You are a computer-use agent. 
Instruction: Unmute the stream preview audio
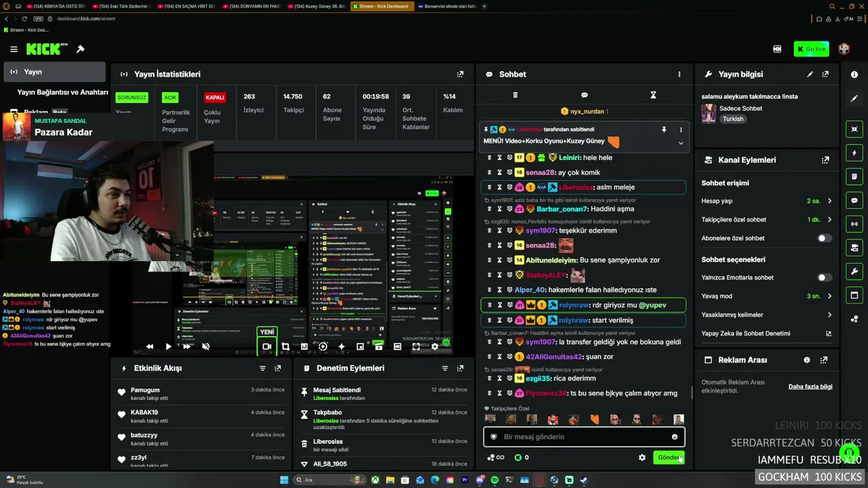(x=205, y=346)
